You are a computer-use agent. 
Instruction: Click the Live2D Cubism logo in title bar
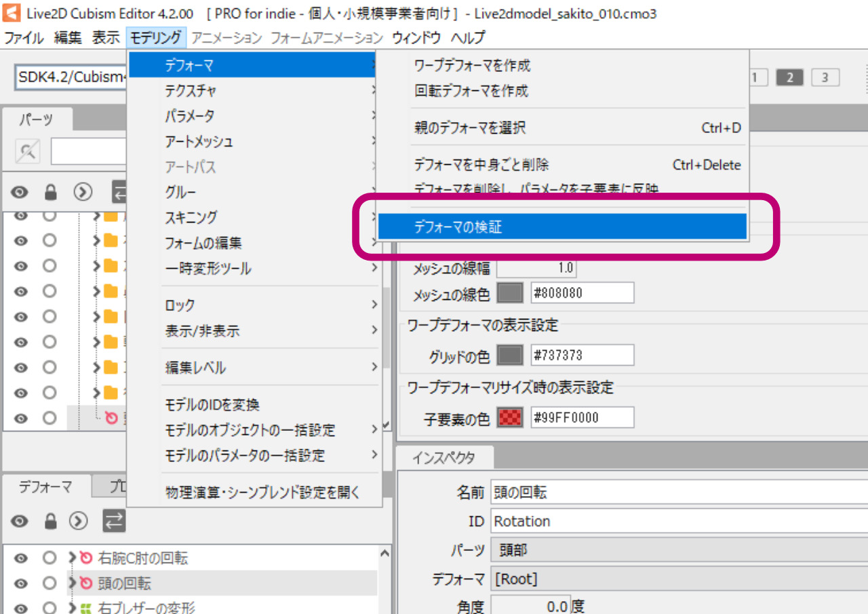point(12,14)
